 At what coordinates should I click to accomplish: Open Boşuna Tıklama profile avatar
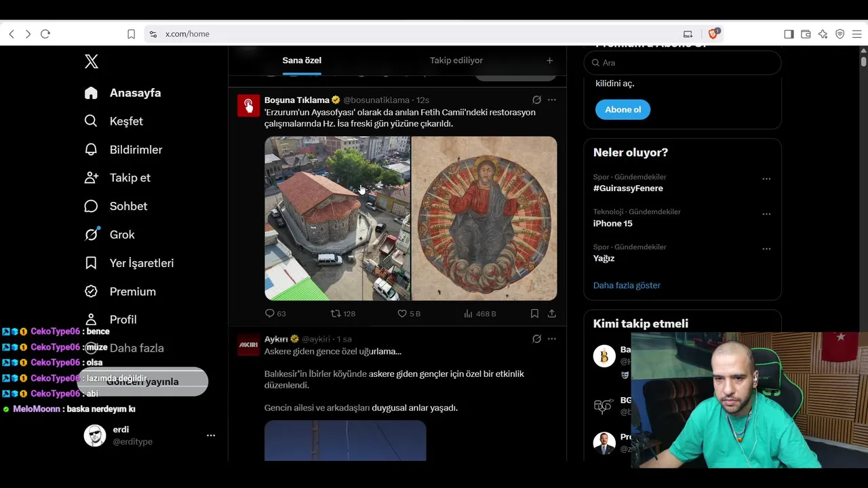click(248, 106)
